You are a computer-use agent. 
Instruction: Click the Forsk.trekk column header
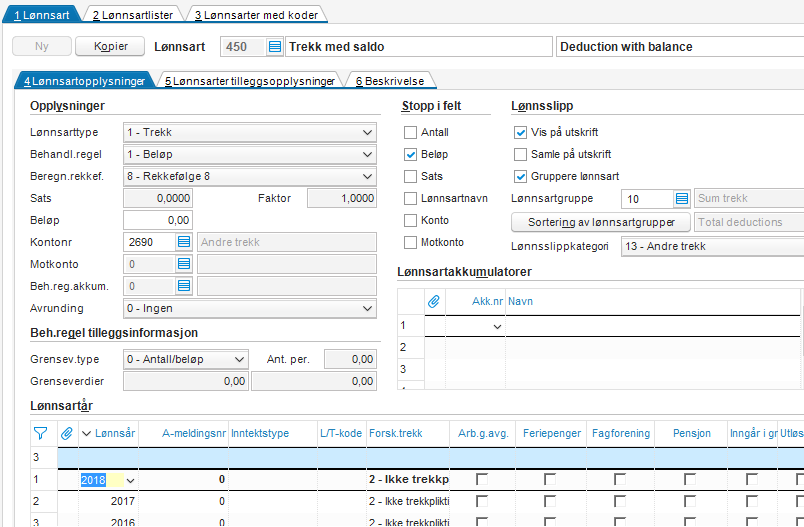point(408,434)
